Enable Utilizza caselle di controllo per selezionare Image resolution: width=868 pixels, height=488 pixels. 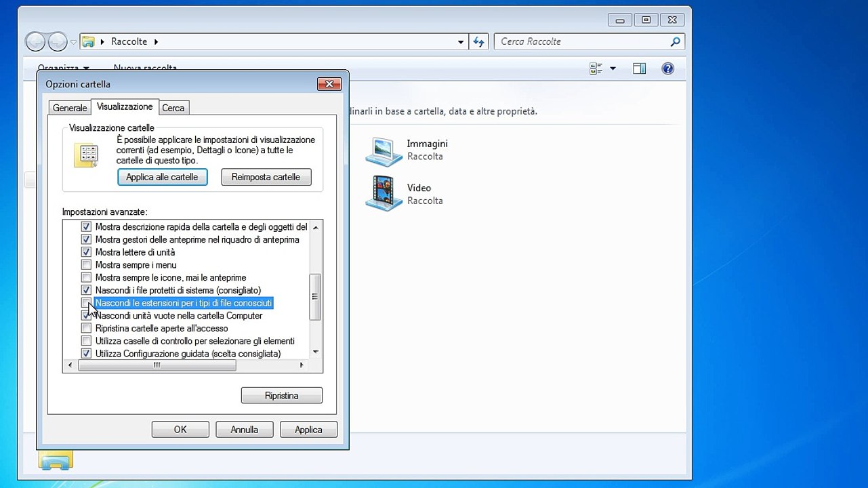click(x=86, y=341)
